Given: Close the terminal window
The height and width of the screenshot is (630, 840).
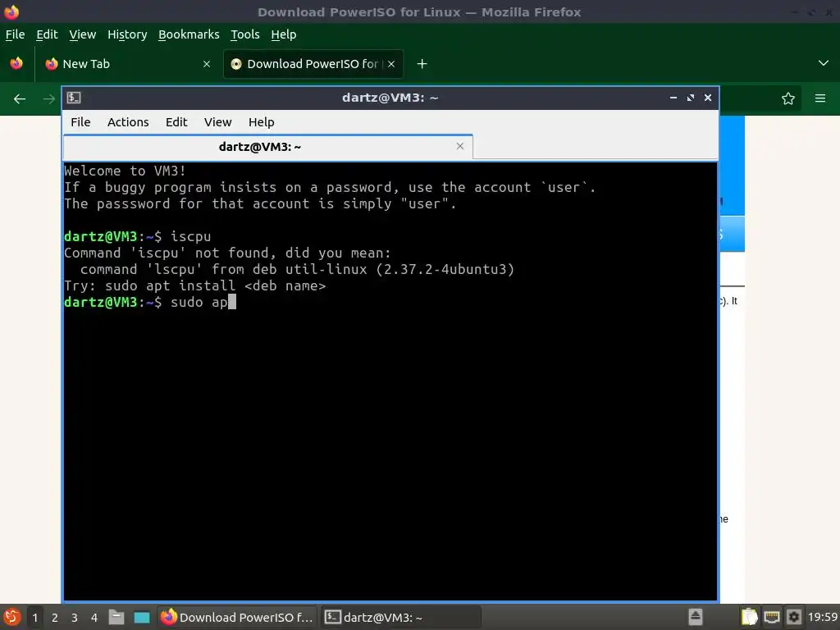Looking at the screenshot, I should pos(708,98).
